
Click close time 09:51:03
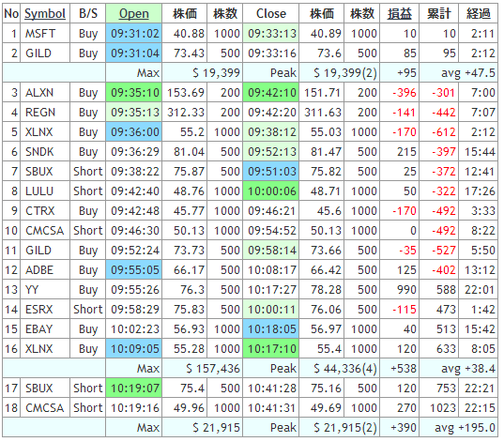coord(271,172)
